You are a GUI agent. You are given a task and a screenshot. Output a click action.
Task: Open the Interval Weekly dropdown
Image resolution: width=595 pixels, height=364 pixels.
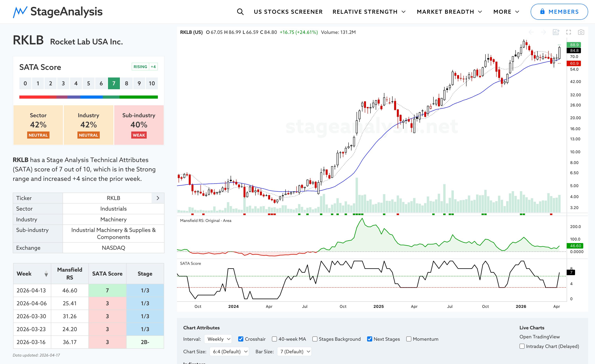click(218, 339)
